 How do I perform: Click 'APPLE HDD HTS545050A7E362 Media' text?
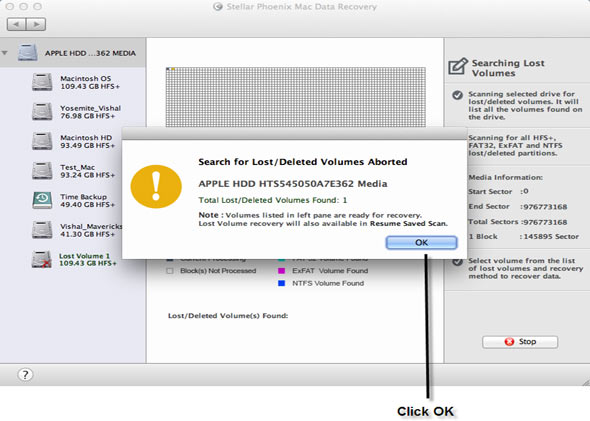click(x=293, y=184)
